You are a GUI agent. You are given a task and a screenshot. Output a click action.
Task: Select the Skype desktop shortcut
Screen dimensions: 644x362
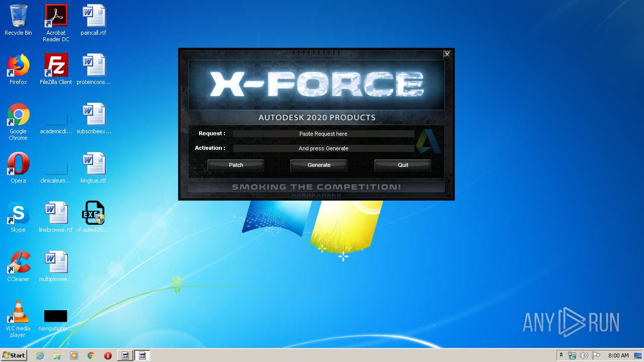pos(18,217)
